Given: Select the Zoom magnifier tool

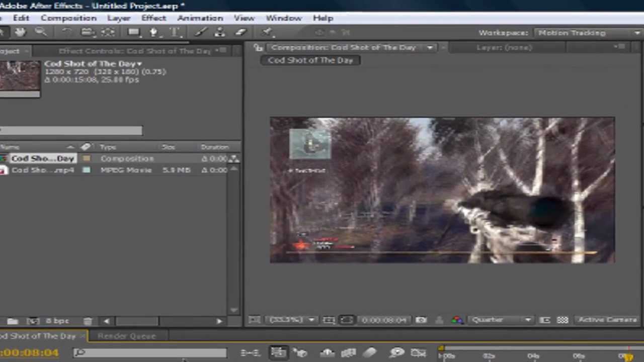Looking at the screenshot, I should [x=41, y=32].
